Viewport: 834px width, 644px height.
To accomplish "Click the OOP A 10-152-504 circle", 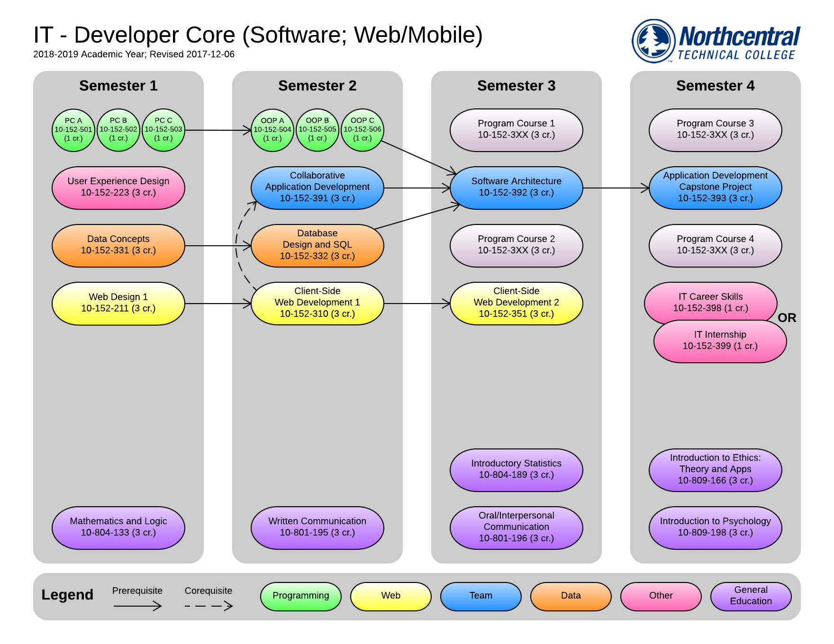I will pyautogui.click(x=272, y=130).
